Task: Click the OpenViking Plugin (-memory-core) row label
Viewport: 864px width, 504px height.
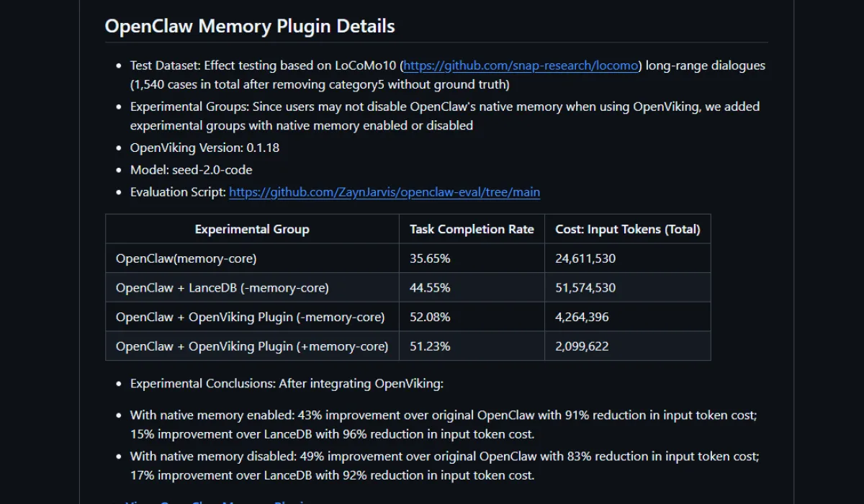Action: pos(250,317)
